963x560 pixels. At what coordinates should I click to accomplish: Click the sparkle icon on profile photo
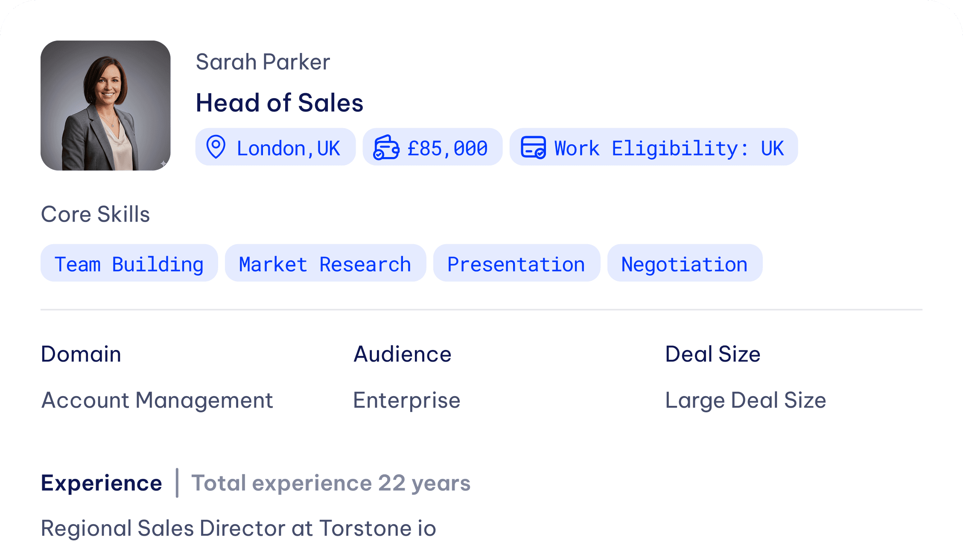coord(163,163)
